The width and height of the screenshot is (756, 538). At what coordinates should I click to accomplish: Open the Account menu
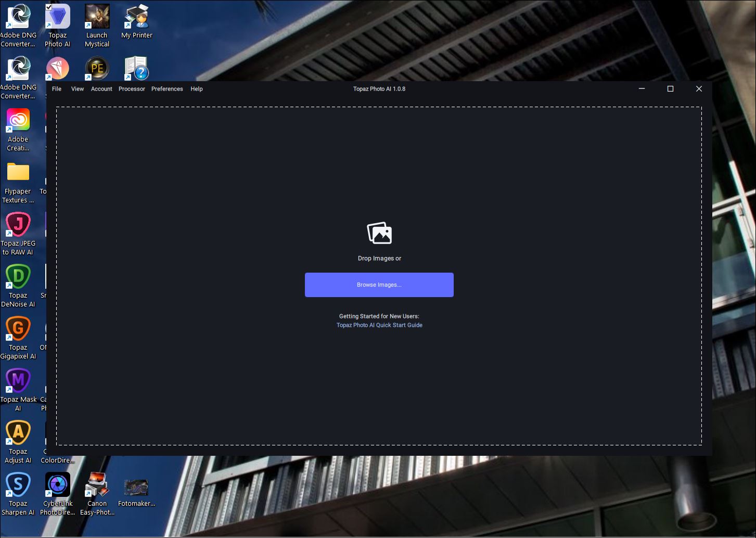(101, 89)
